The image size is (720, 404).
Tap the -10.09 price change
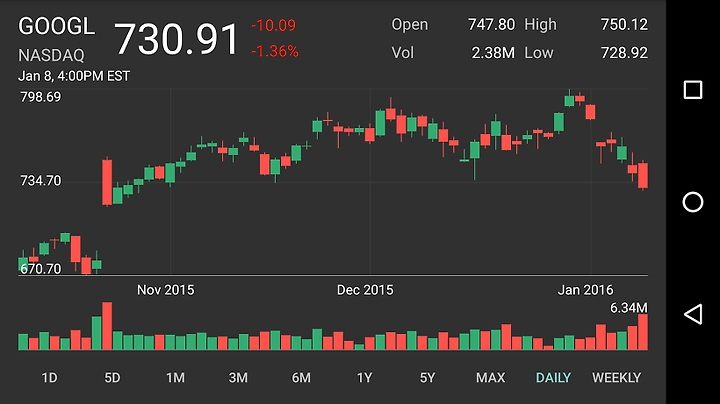(x=274, y=25)
